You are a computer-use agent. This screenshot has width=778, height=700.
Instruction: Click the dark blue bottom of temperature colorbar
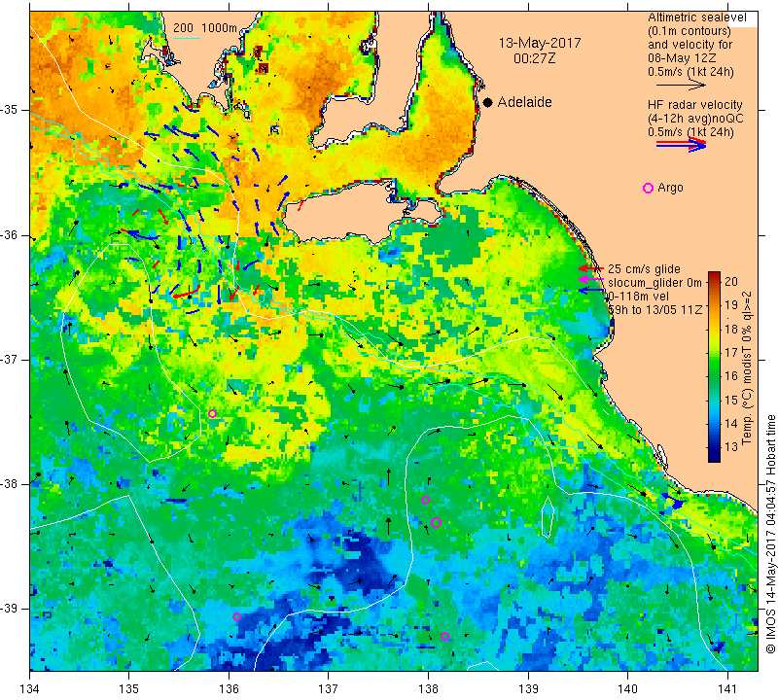(714, 457)
